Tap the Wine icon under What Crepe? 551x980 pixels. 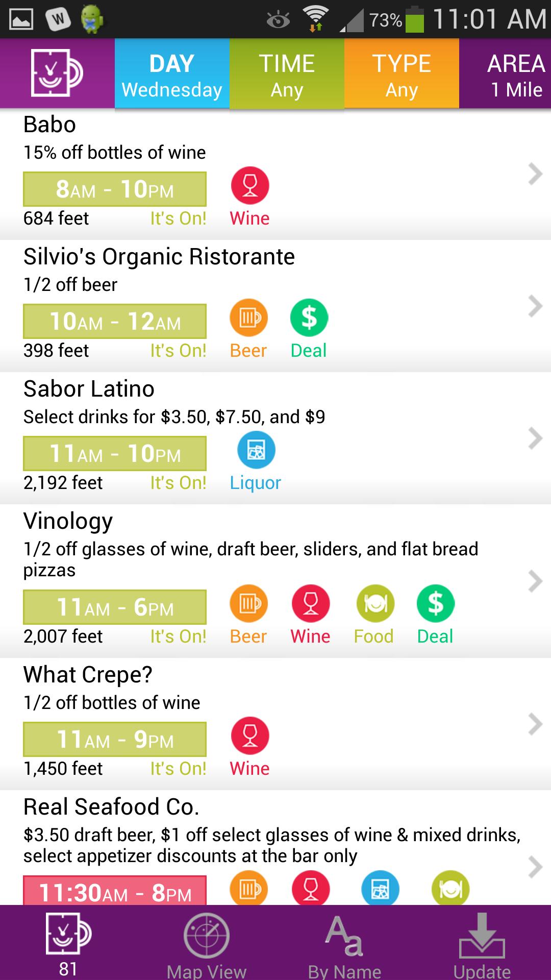(x=250, y=736)
